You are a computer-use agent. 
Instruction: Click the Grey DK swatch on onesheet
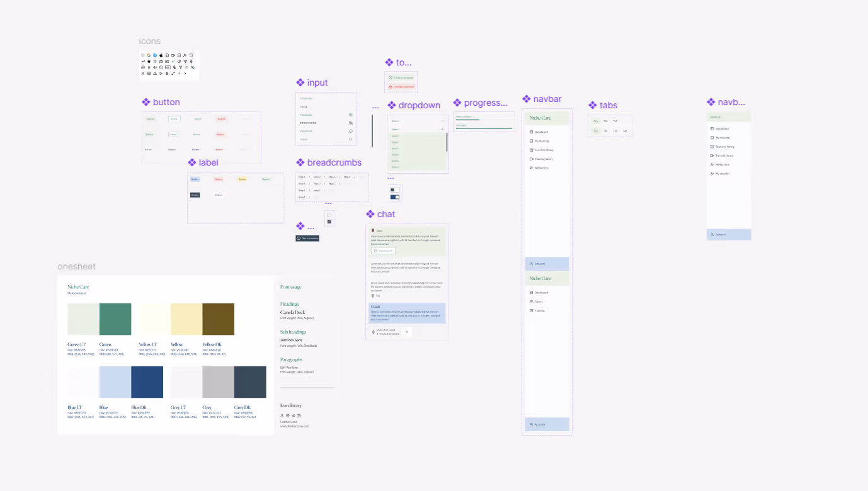pos(250,382)
